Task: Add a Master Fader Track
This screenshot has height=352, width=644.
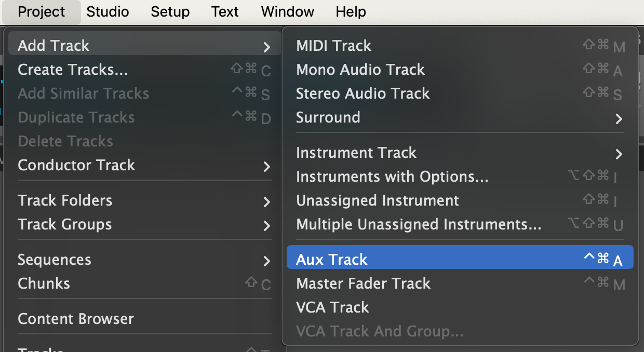Action: coord(364,283)
